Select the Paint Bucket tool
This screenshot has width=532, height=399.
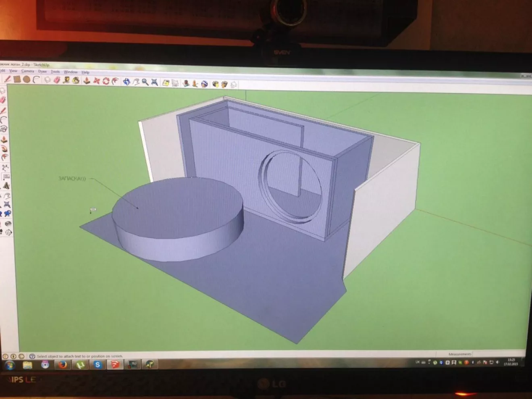coord(76,81)
